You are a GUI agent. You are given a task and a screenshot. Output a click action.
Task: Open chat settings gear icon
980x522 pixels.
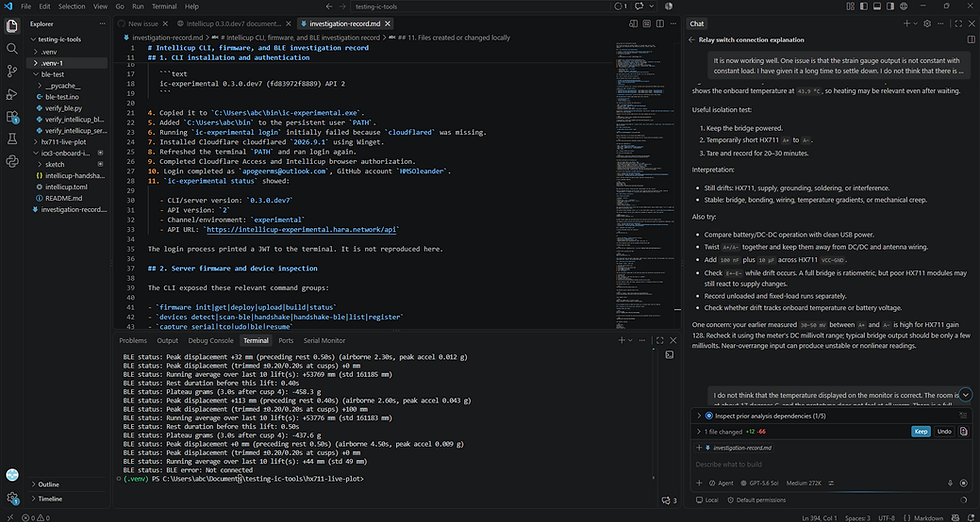pos(928,24)
